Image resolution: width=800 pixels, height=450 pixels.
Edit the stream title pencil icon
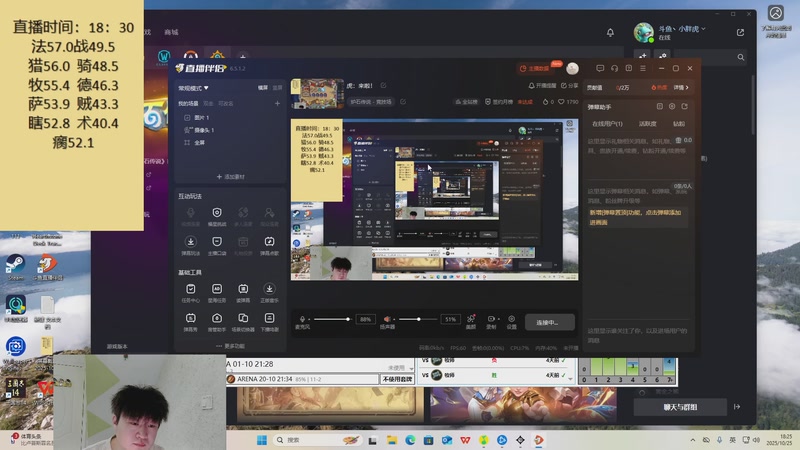click(x=383, y=86)
